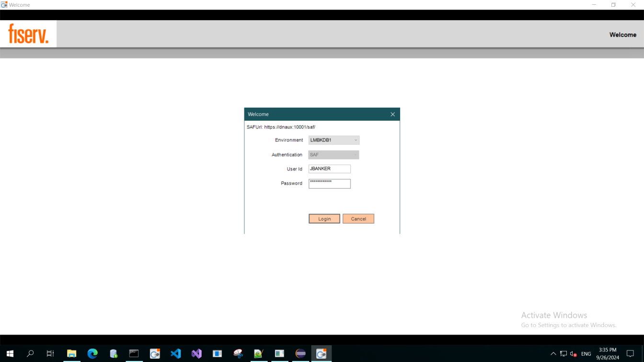Screen dimensions: 644x362
Task: Click the network status tray icon
Action: pyautogui.click(x=563, y=354)
